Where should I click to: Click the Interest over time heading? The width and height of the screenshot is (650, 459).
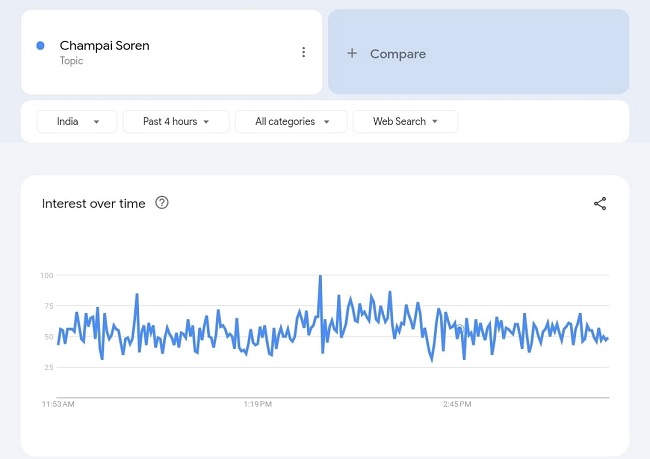(x=93, y=204)
